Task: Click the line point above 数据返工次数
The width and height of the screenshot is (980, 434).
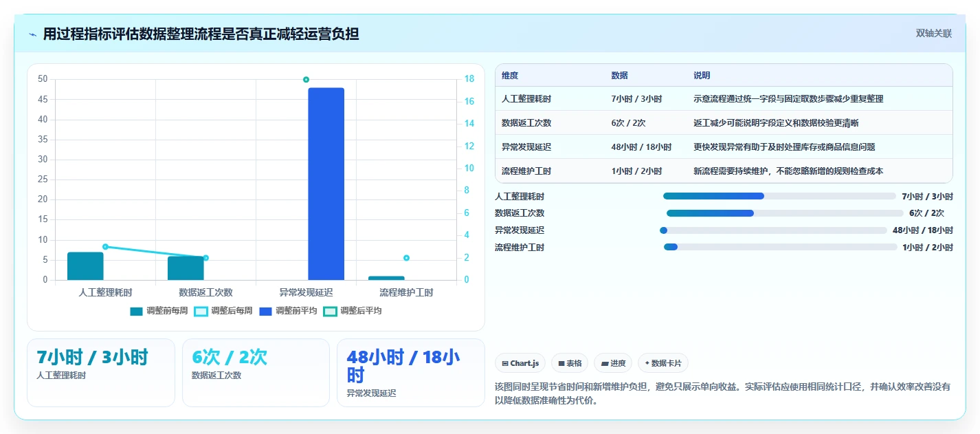Action: coord(205,258)
